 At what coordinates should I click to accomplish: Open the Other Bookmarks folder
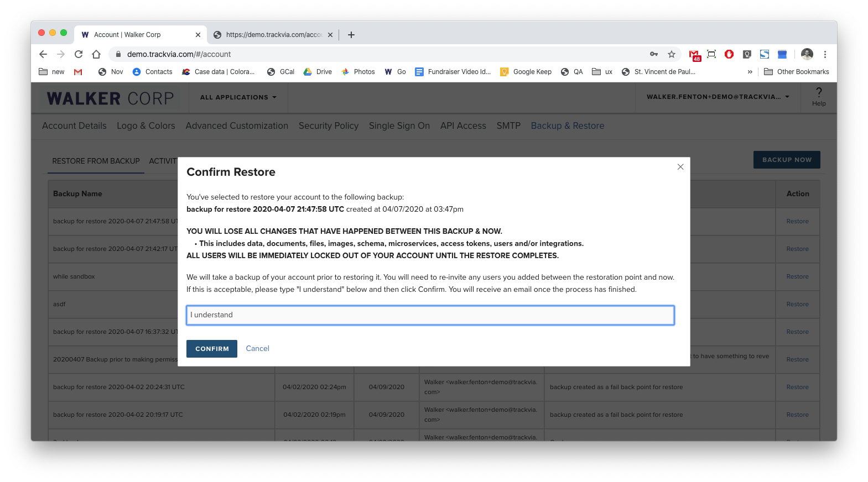point(797,72)
